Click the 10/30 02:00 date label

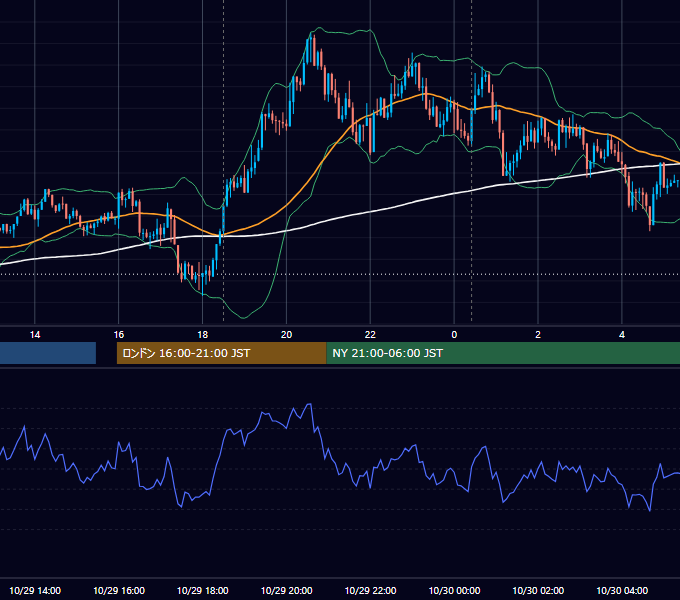pos(538,590)
